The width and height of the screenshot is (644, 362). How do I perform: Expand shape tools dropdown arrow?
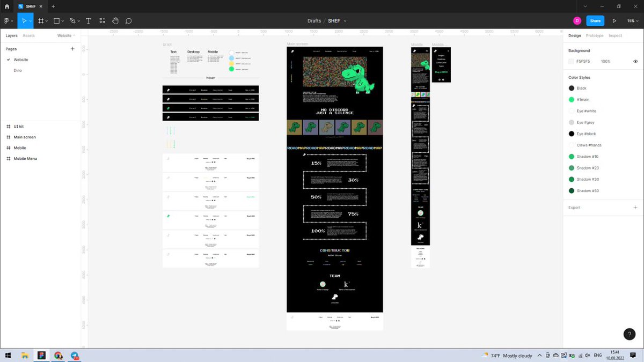(63, 21)
